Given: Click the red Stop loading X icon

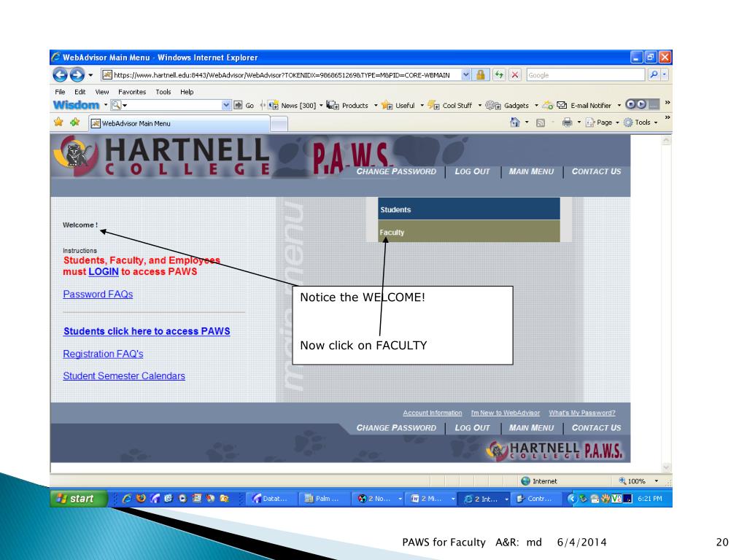Looking at the screenshot, I should pos(515,75).
